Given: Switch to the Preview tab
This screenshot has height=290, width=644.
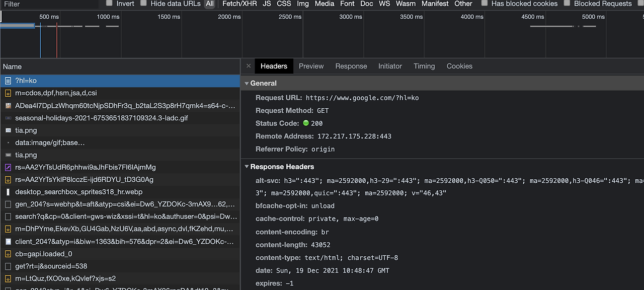Looking at the screenshot, I should pos(311,66).
